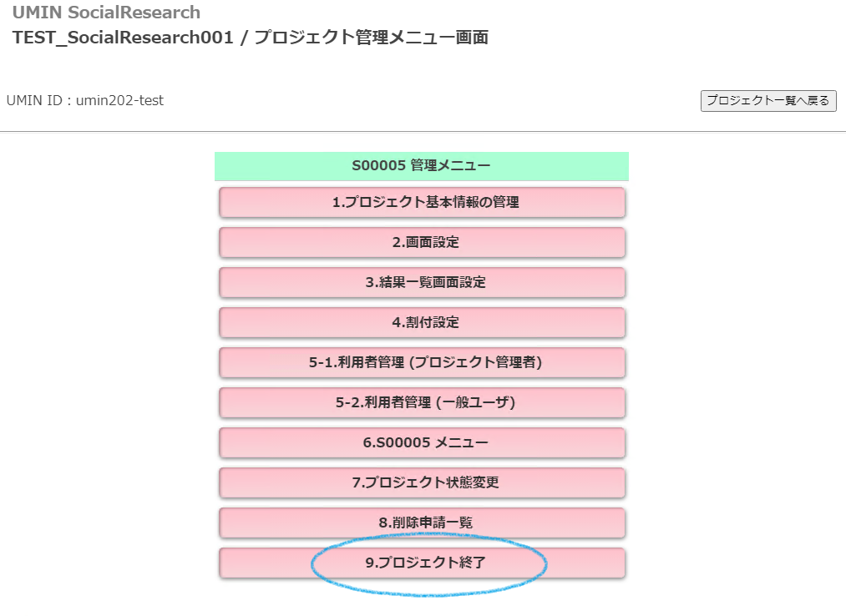This screenshot has height=616, width=846.
Task: Click the UMIN SocialResearch site title
Action: 106,13
